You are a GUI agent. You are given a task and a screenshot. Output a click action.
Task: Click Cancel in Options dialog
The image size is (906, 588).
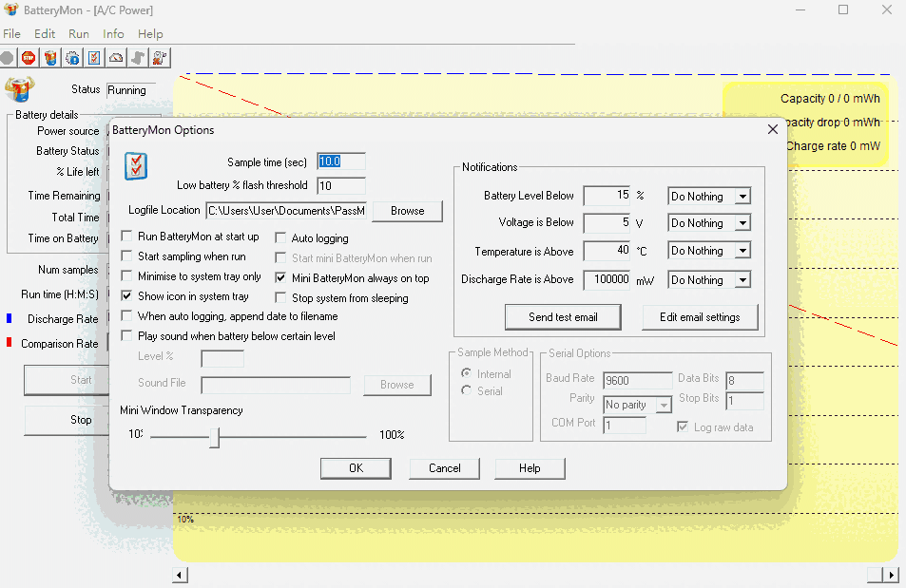click(444, 468)
